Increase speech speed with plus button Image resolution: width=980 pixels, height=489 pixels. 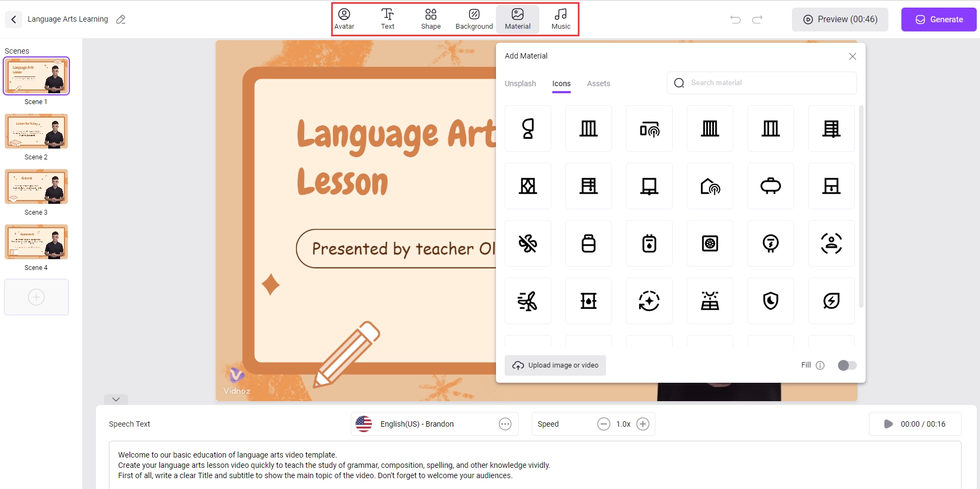[643, 424]
